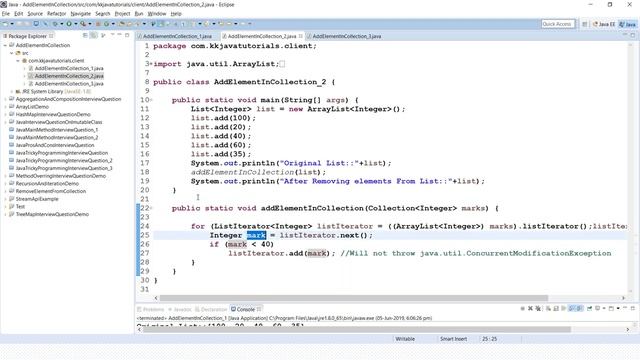This screenshot has height=360, width=640.
Task: Select the HashMapInterviewQuestionDemo project
Action: [x=53, y=115]
